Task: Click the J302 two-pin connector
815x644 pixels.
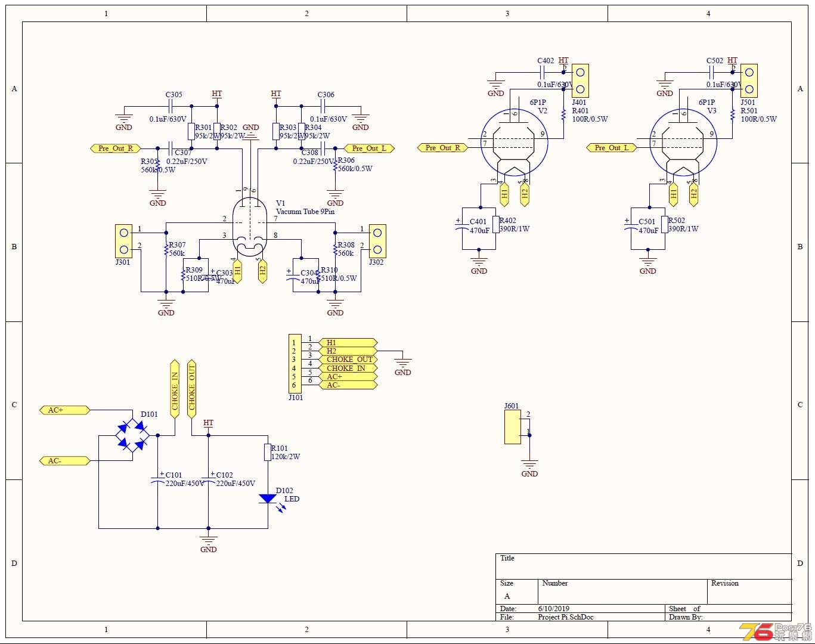Action: tap(377, 241)
